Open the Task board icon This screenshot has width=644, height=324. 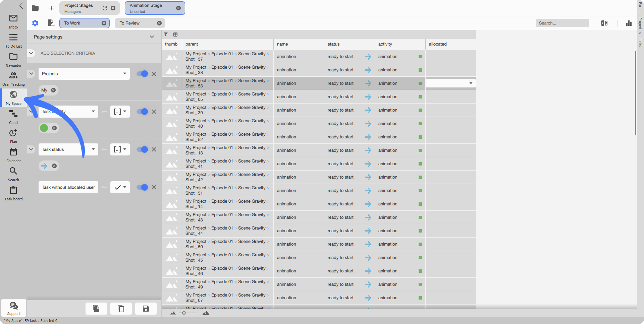point(13,194)
